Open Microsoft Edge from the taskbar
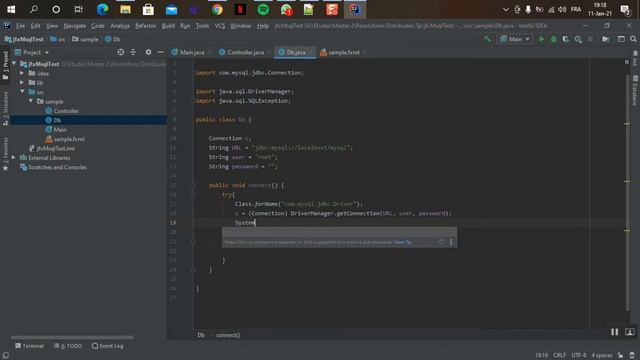The image size is (640, 360). [102, 9]
